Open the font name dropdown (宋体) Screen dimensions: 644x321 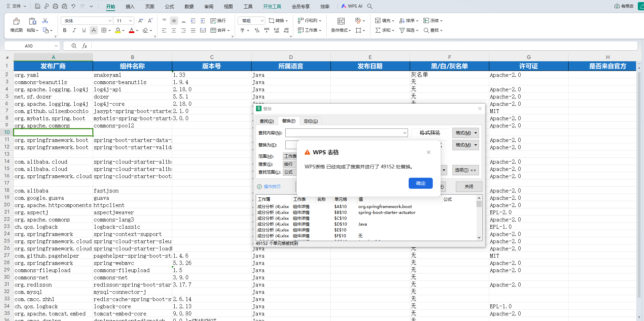(110, 21)
